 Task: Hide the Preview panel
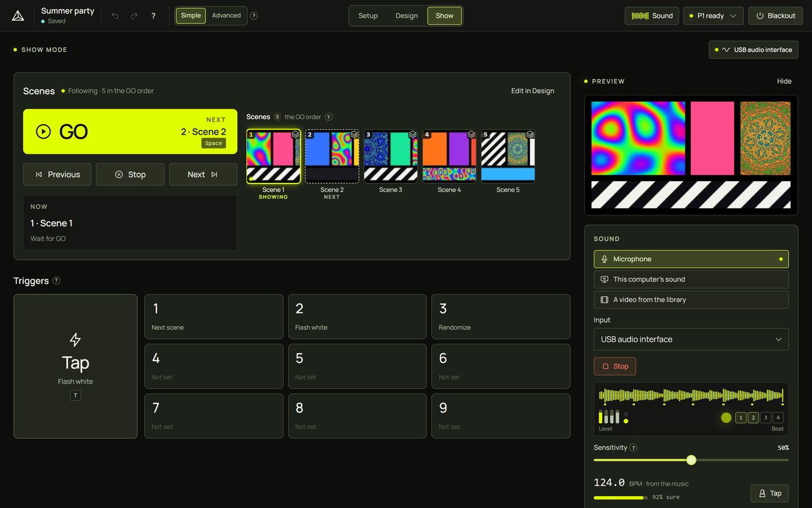click(x=784, y=81)
